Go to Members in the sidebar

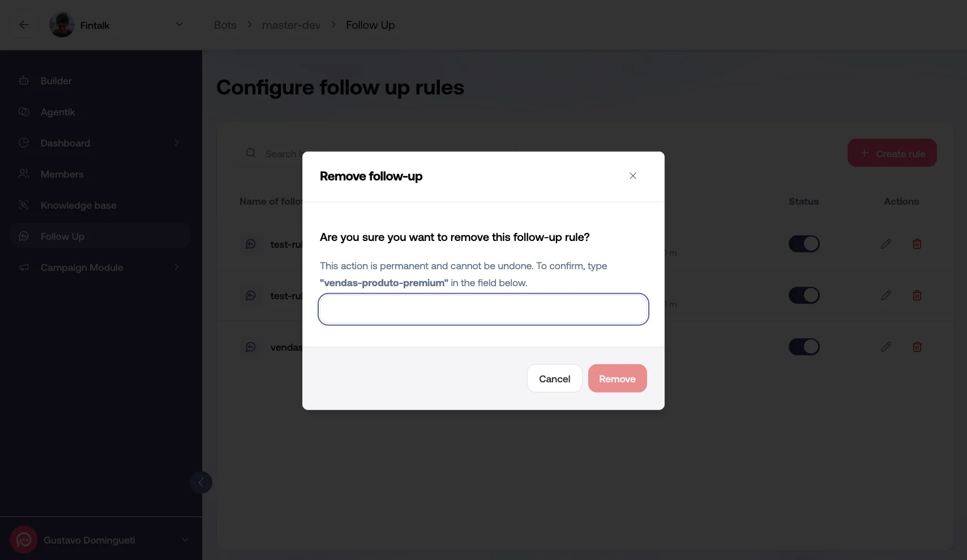[x=62, y=174]
